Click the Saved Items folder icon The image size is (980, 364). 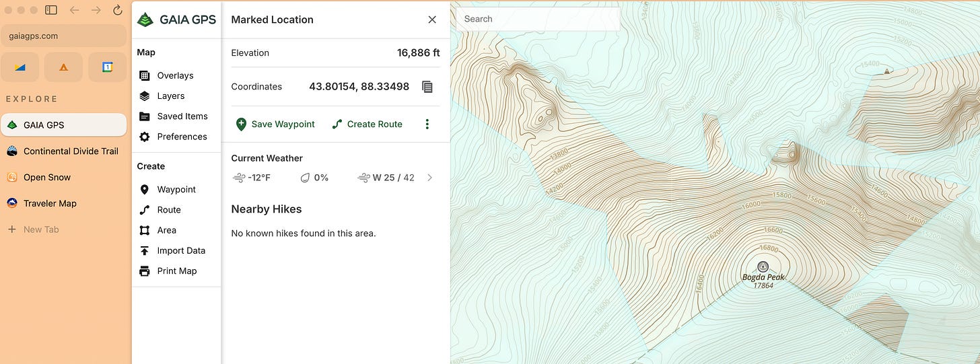pos(144,116)
